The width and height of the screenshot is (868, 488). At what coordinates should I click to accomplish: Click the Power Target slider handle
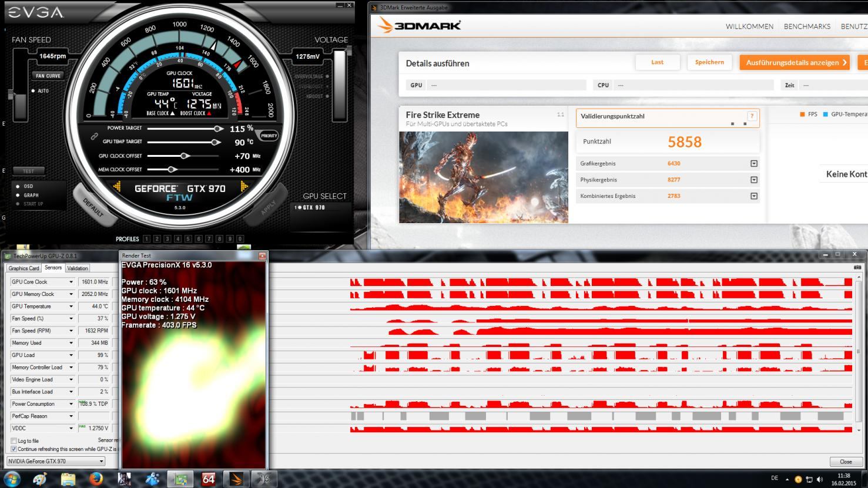coord(218,129)
